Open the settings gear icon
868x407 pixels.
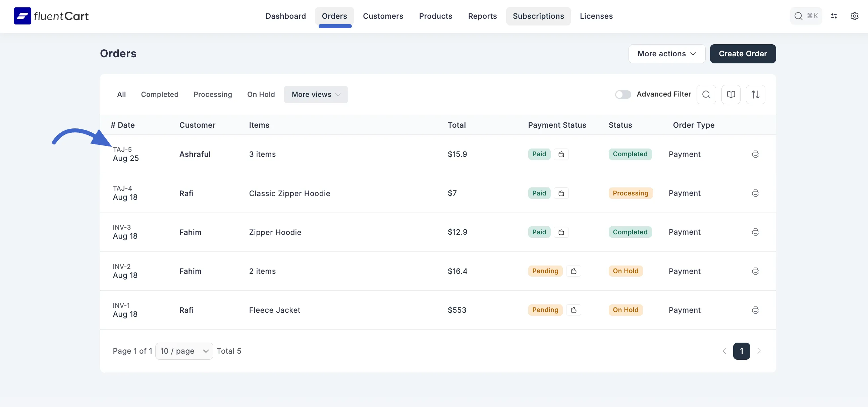tap(854, 16)
